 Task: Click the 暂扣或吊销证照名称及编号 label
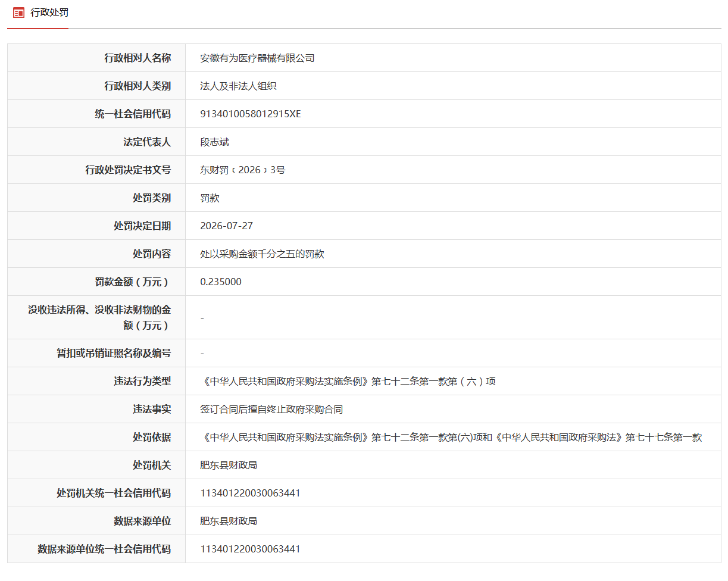click(114, 353)
